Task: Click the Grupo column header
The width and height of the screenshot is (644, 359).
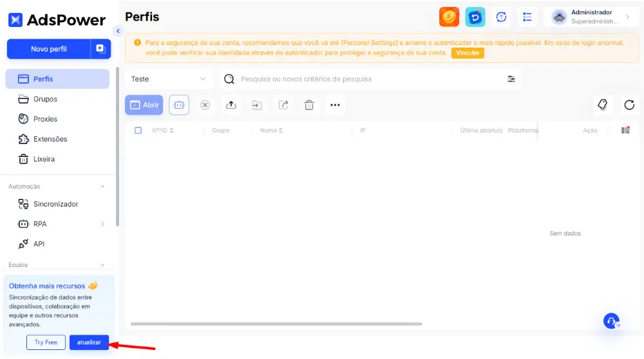Action: (x=220, y=131)
